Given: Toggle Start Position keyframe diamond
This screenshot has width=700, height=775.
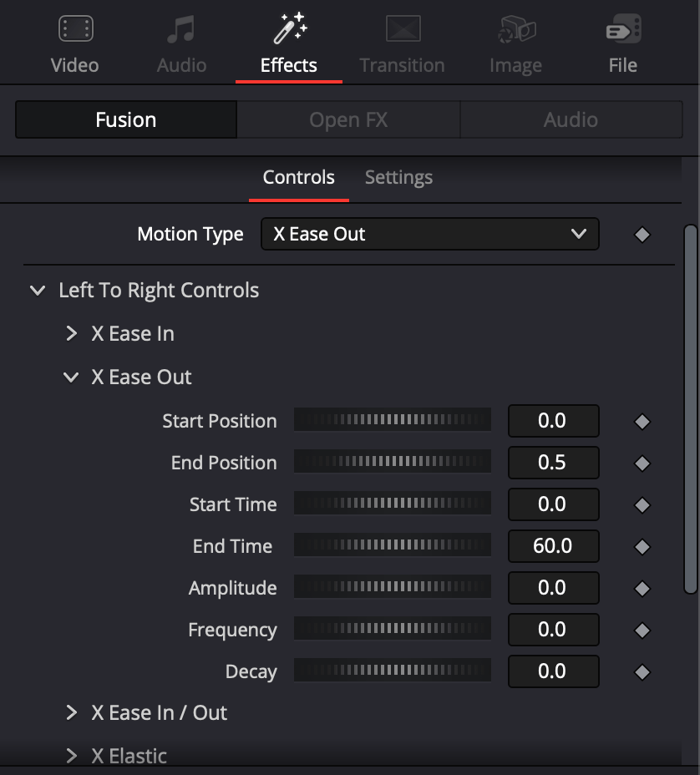Looking at the screenshot, I should pyautogui.click(x=642, y=422).
